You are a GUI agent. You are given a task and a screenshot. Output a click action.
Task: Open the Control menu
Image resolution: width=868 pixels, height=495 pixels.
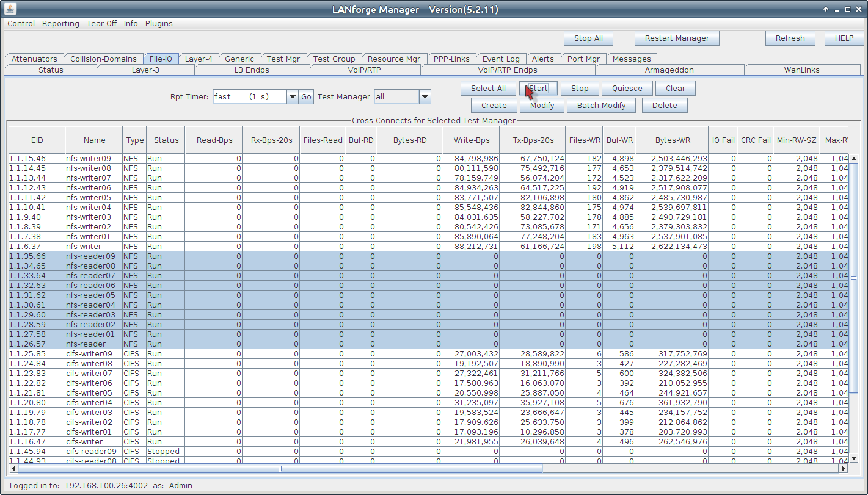[21, 24]
